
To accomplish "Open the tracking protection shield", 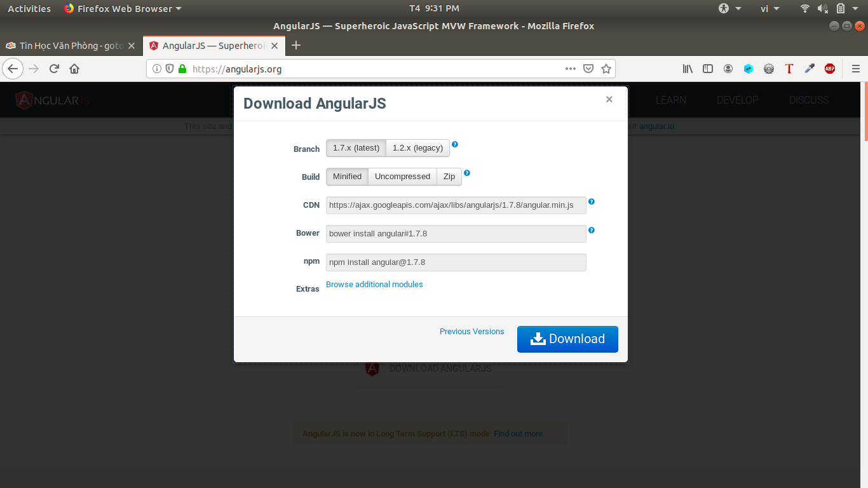I will click(x=170, y=69).
